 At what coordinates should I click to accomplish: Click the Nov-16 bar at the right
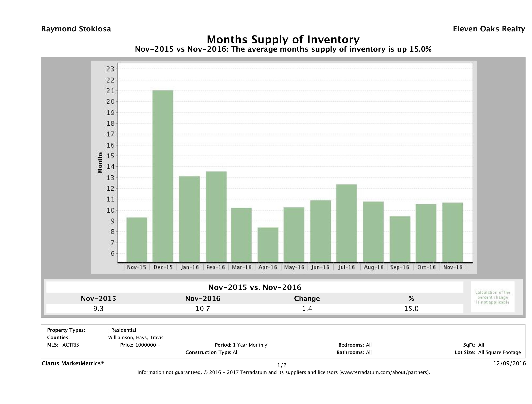click(x=452, y=232)
